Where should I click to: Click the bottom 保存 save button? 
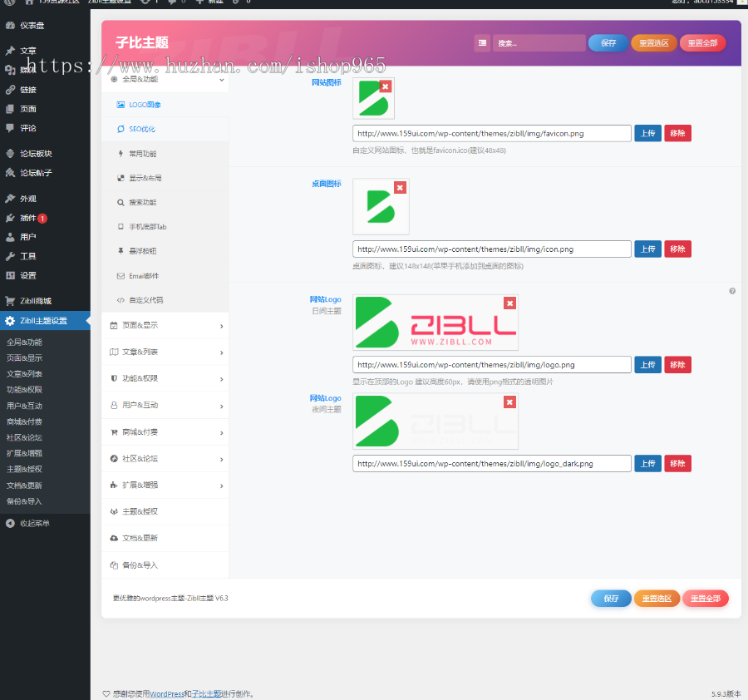click(611, 599)
